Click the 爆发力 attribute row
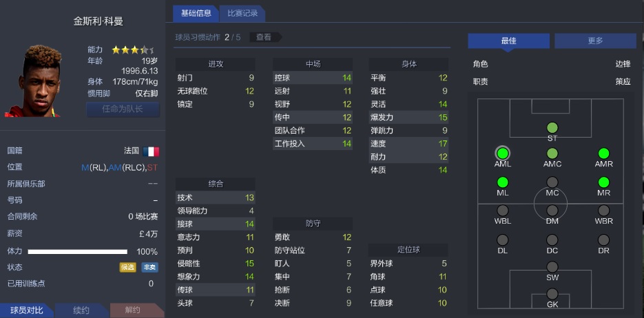The width and height of the screenshot is (644, 318). (408, 117)
